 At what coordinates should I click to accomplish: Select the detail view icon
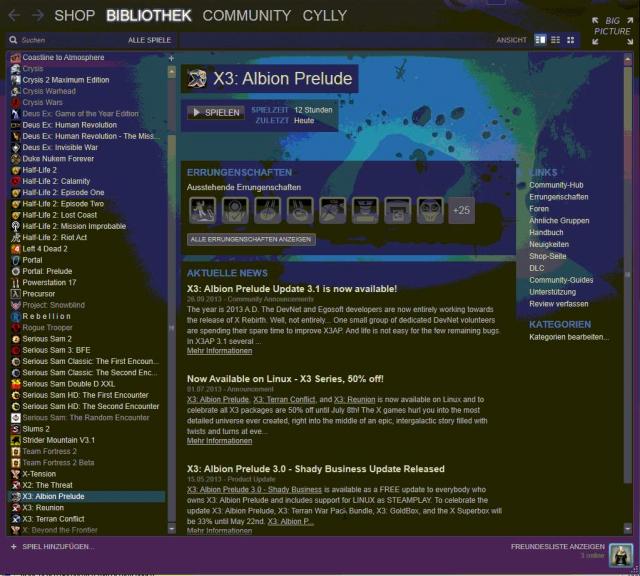click(x=540, y=40)
